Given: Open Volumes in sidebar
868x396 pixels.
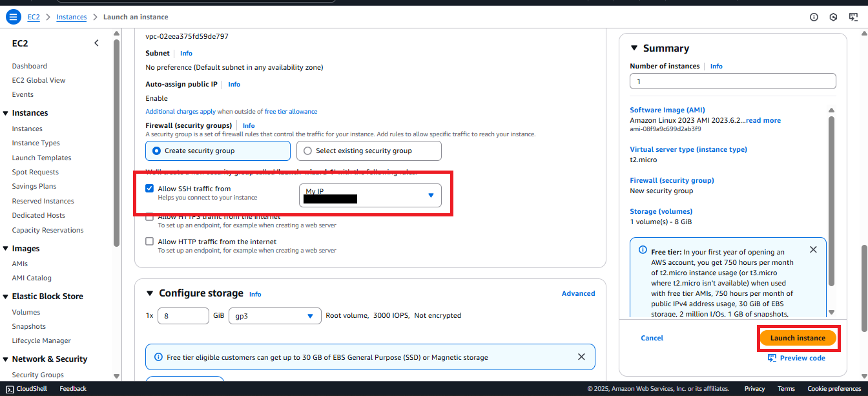Looking at the screenshot, I should coord(26,312).
